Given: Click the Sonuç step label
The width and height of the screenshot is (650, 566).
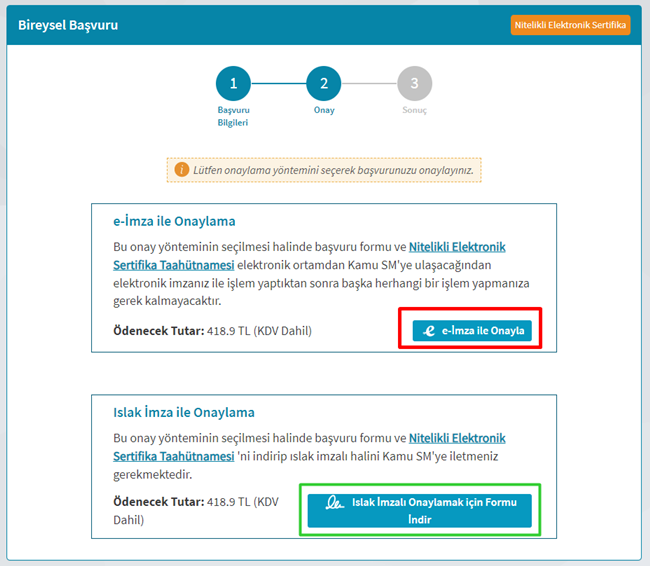Looking at the screenshot, I should pos(415,110).
